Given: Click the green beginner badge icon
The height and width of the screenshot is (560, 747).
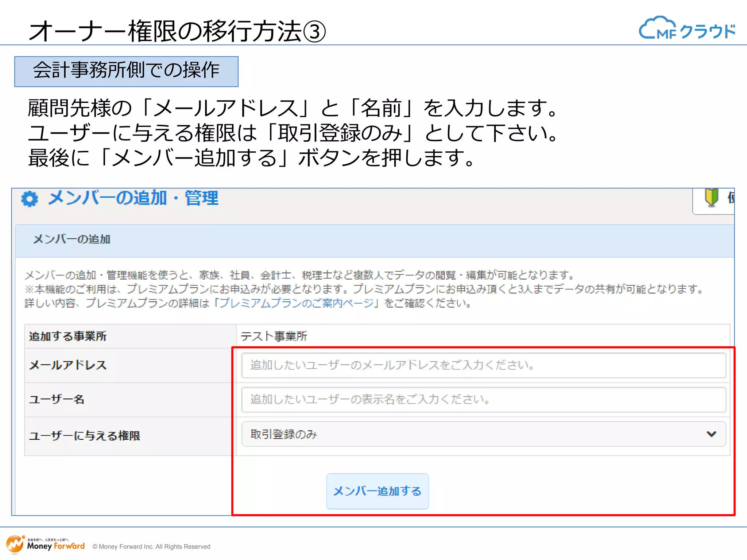Looking at the screenshot, I should tap(711, 198).
